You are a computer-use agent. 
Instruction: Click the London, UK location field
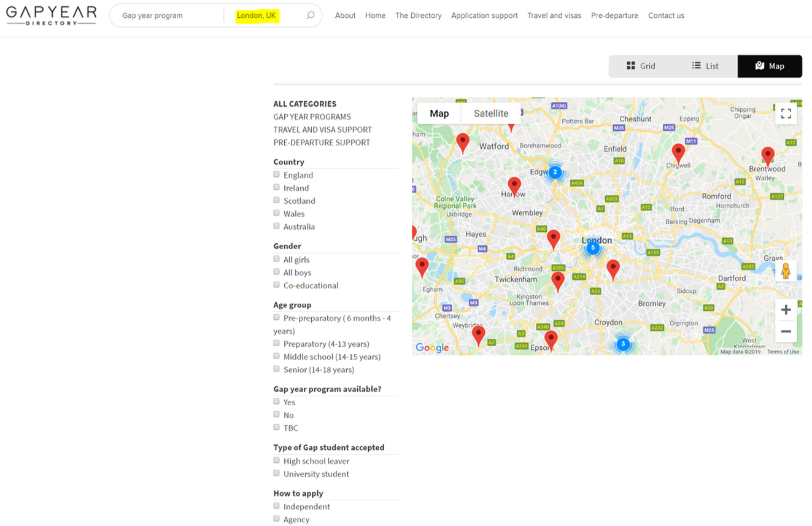(257, 16)
